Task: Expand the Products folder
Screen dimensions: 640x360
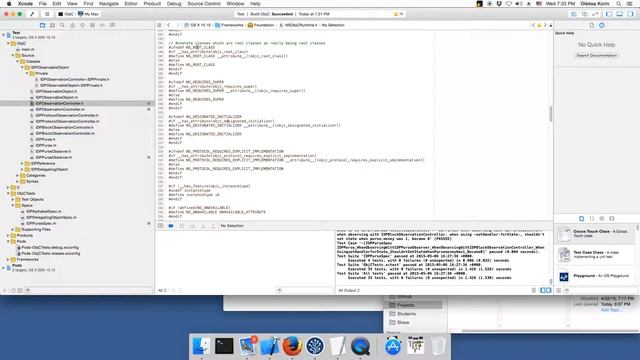Action: click(x=8, y=236)
